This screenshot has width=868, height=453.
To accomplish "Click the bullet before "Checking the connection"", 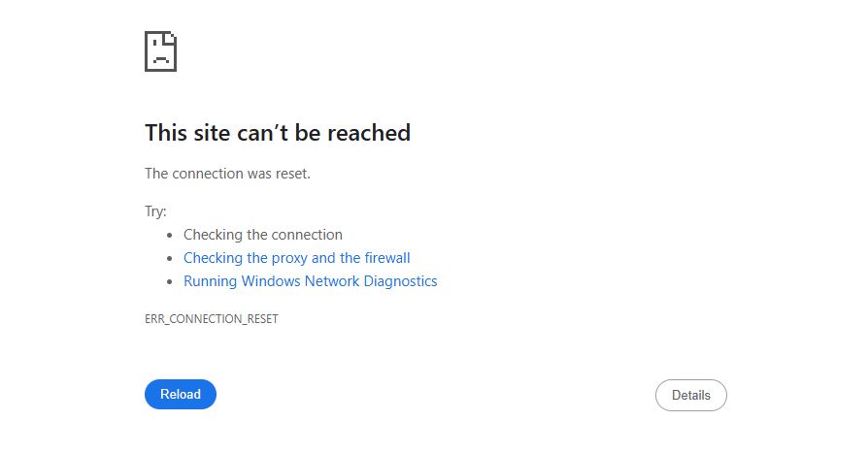I will 169,235.
